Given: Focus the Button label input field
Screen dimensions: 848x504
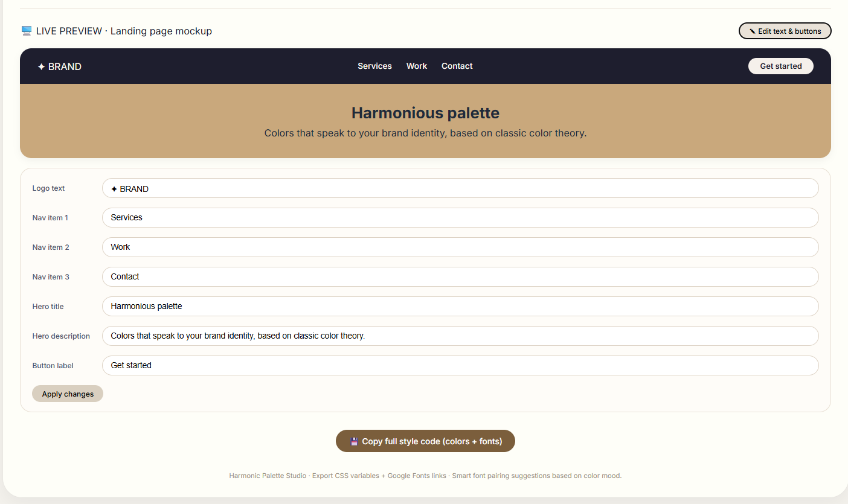Looking at the screenshot, I should 460,366.
